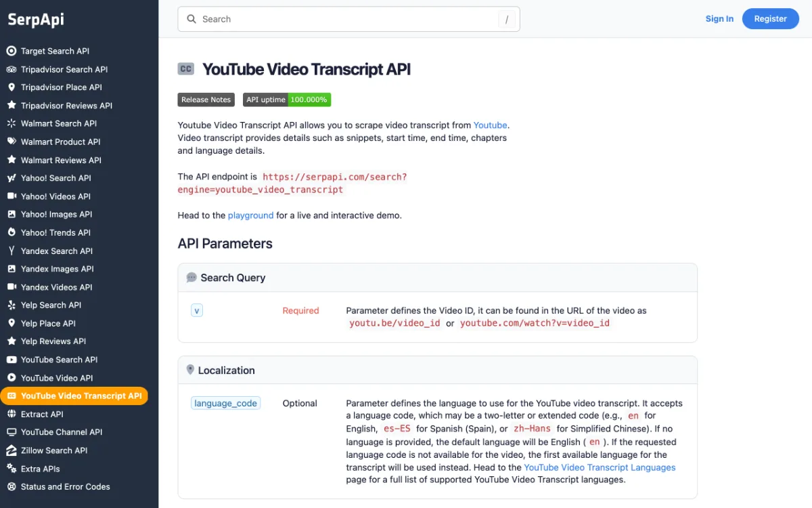Open the playground link
Viewport: 812px width, 508px height.
[250, 215]
